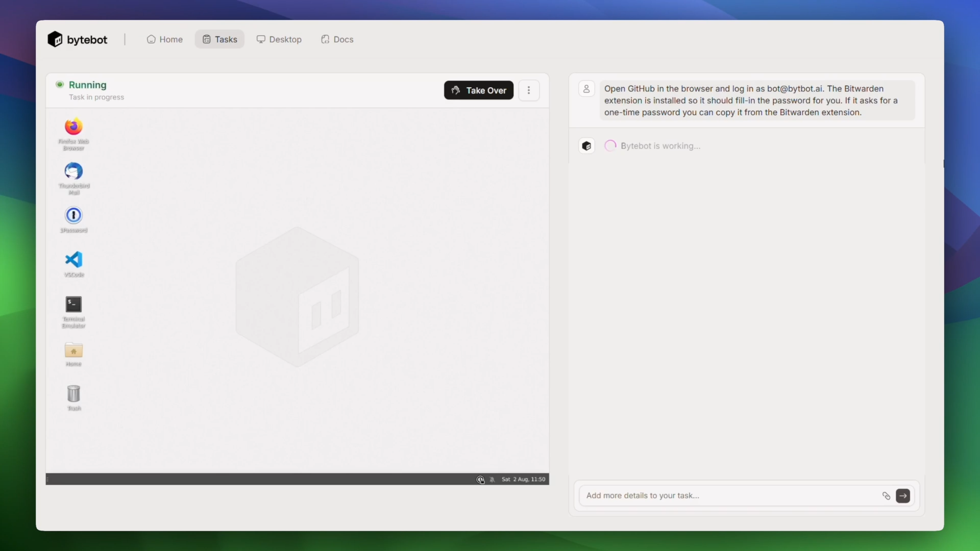Screen dimensions: 980x551
Task: Select the Tasks tab
Action: (x=219, y=39)
